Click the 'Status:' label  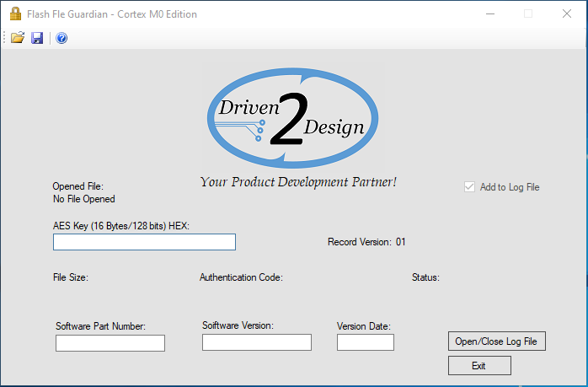click(x=425, y=277)
